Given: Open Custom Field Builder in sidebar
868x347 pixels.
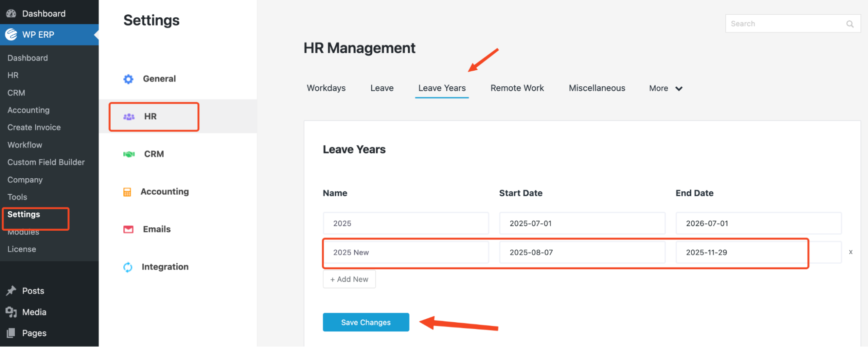Looking at the screenshot, I should pyautogui.click(x=46, y=162).
